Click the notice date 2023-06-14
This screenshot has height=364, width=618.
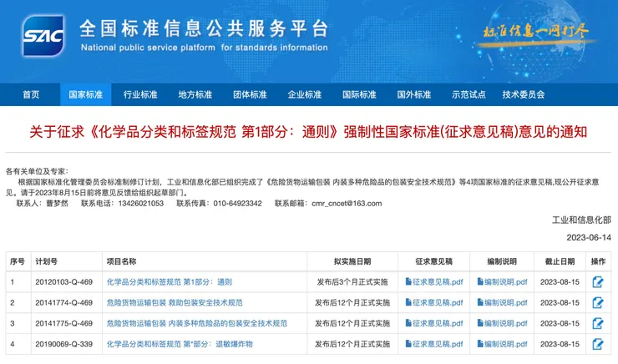coord(589,238)
